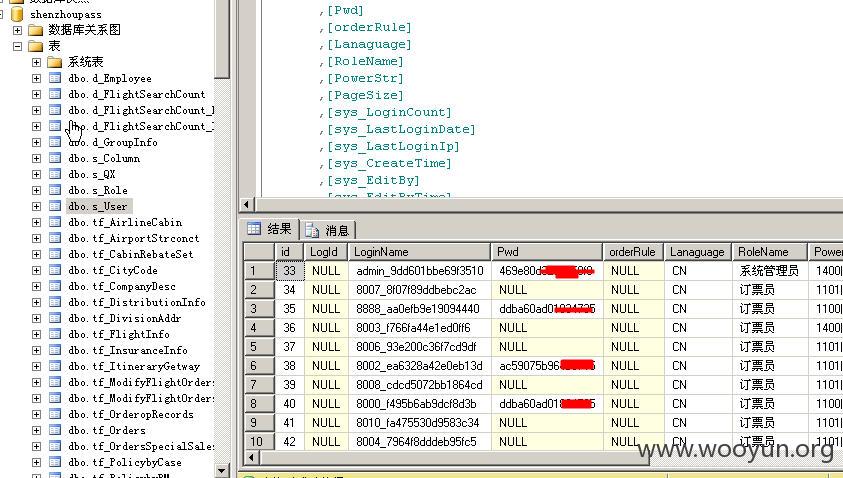Click the dbo.tf_PolicybyCase table icon
The image size is (843, 478).
[x=55, y=462]
